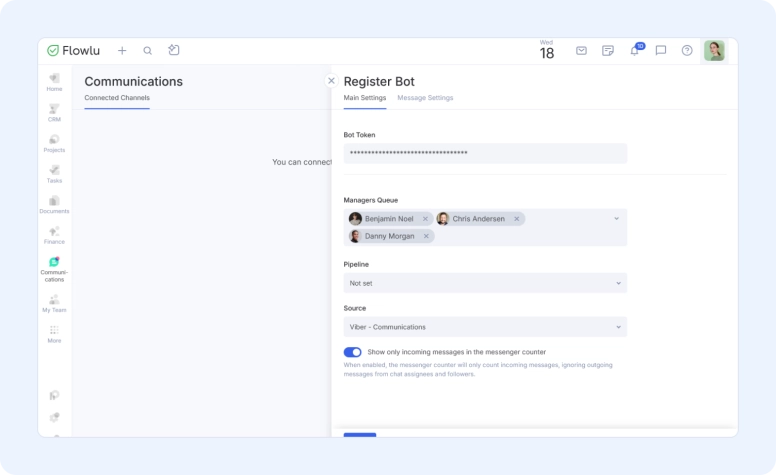Image resolution: width=776 pixels, height=475 pixels.
Task: Remove Chris Andersen from managers queue
Action: pyautogui.click(x=517, y=219)
